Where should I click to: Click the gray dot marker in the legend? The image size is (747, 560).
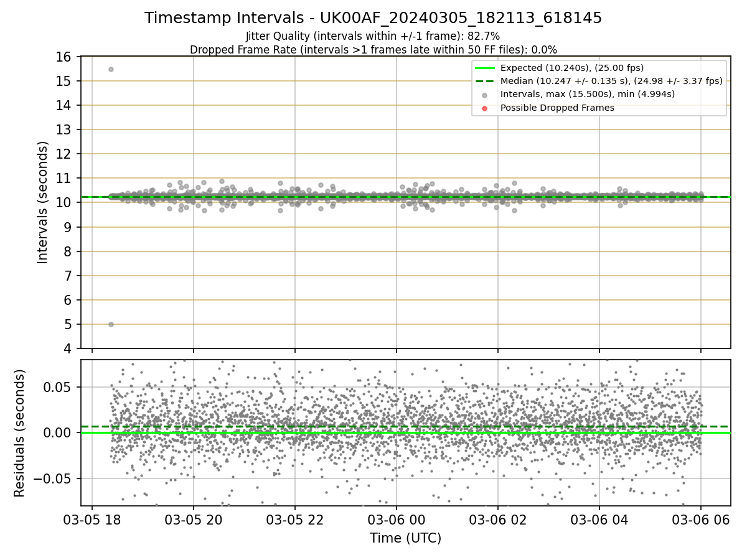486,95
